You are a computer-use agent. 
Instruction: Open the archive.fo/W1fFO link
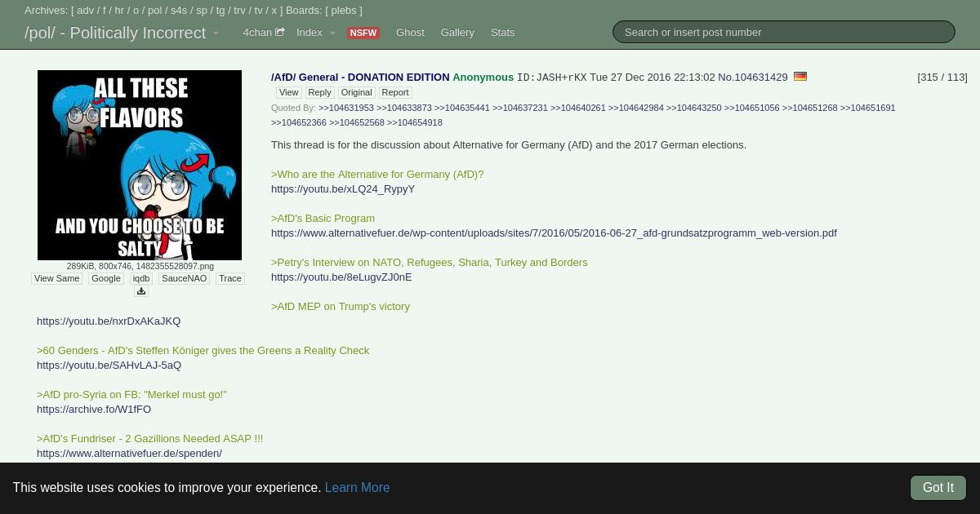94,409
